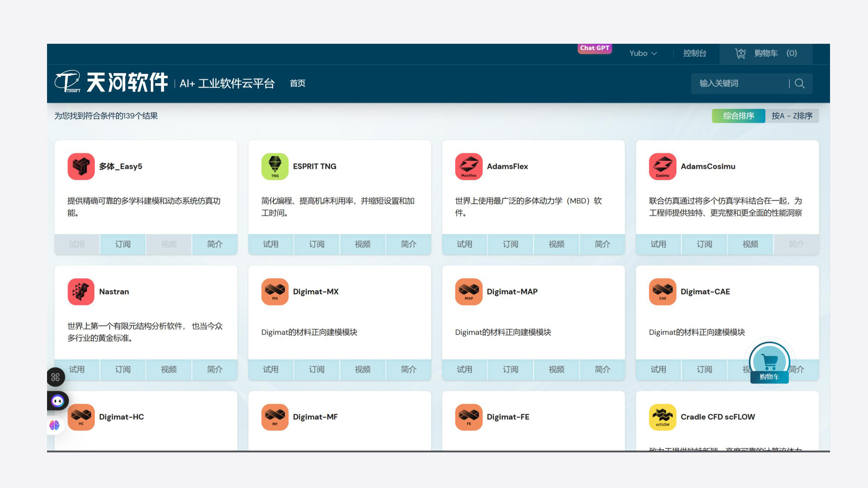
Task: Open the Digimat-HC product title
Action: (x=121, y=417)
